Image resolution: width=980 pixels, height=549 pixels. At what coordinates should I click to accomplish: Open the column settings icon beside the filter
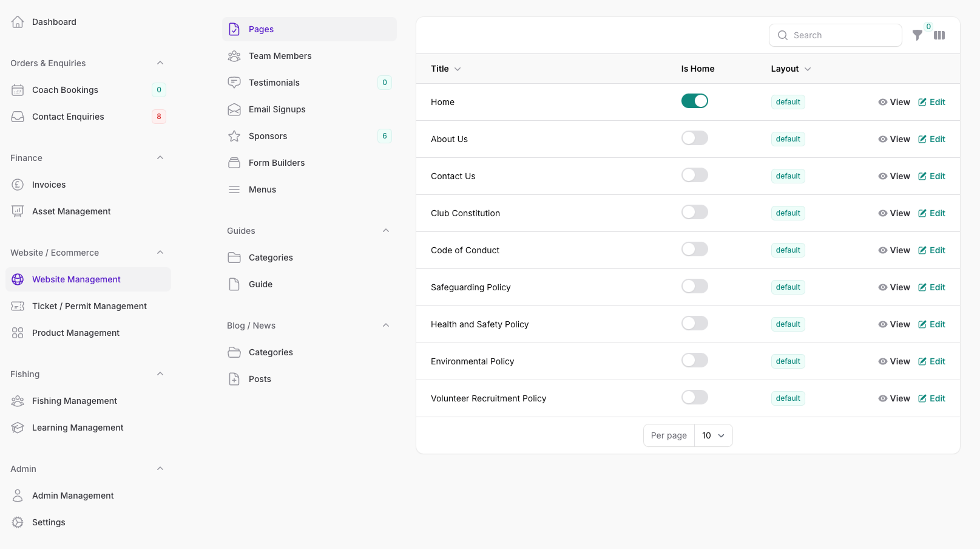coord(939,35)
